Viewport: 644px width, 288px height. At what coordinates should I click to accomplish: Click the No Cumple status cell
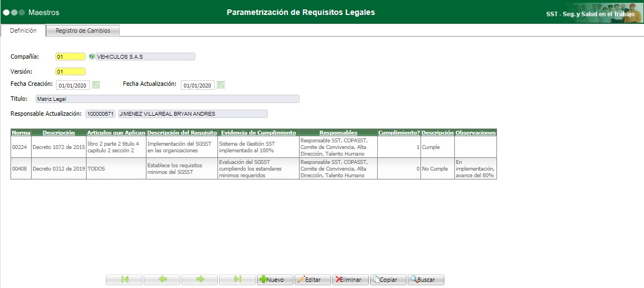(438, 168)
